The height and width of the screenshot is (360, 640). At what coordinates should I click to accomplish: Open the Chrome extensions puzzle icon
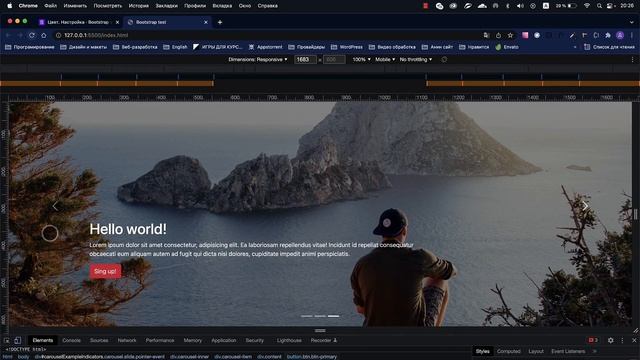pos(608,36)
